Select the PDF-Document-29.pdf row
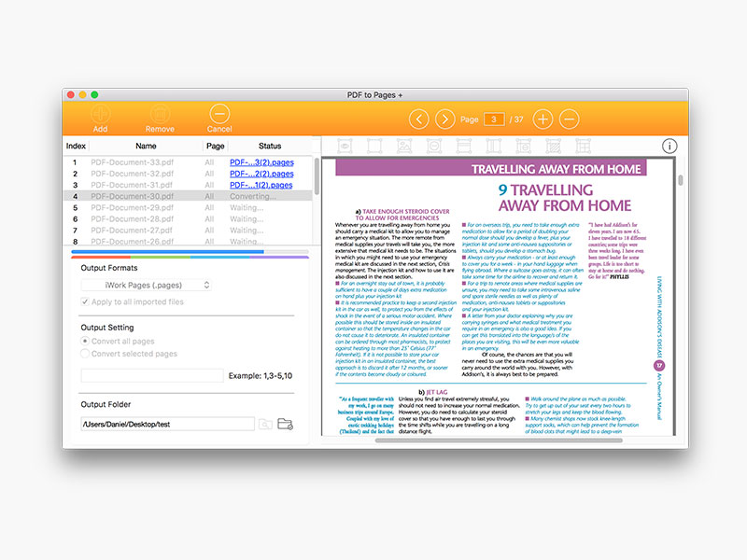Viewport: 747px width, 560px height. tap(189, 207)
